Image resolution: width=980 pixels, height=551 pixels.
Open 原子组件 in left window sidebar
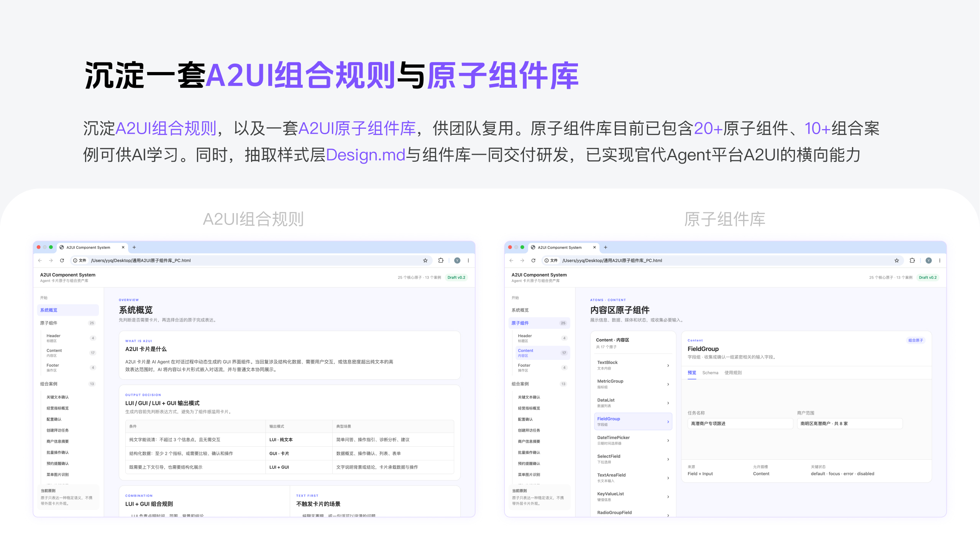[x=68, y=323]
